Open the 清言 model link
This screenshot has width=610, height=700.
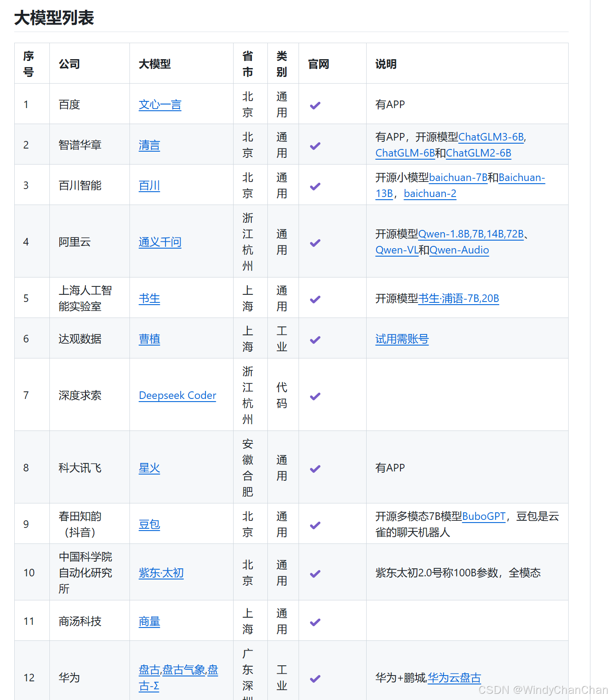(149, 145)
